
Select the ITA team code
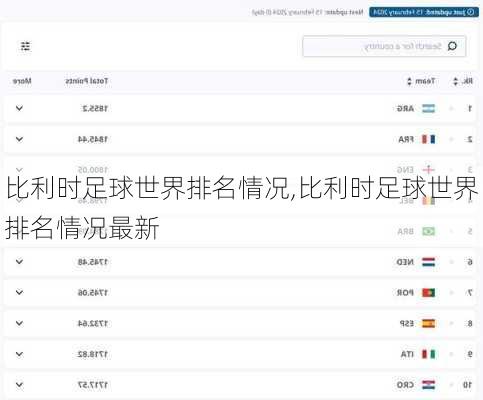(407, 354)
